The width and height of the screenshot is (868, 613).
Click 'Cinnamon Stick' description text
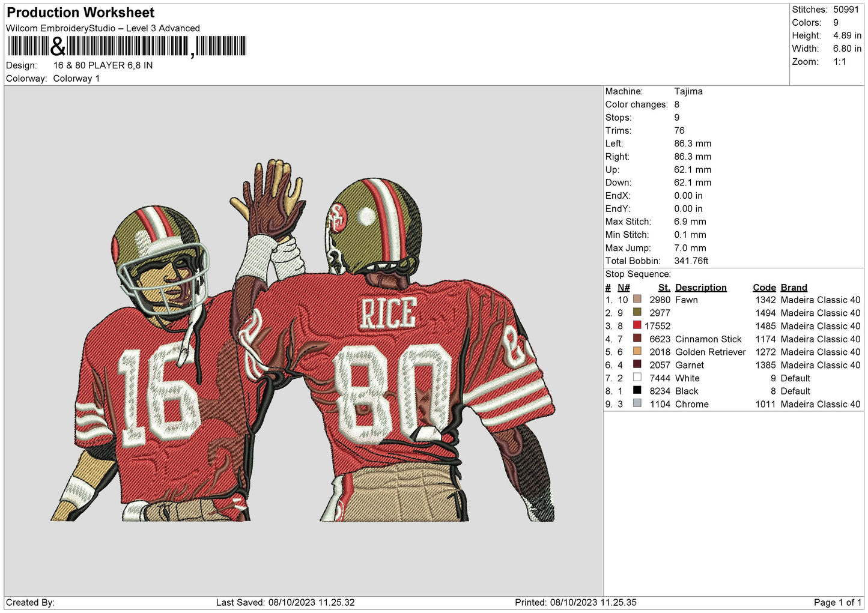(709, 339)
